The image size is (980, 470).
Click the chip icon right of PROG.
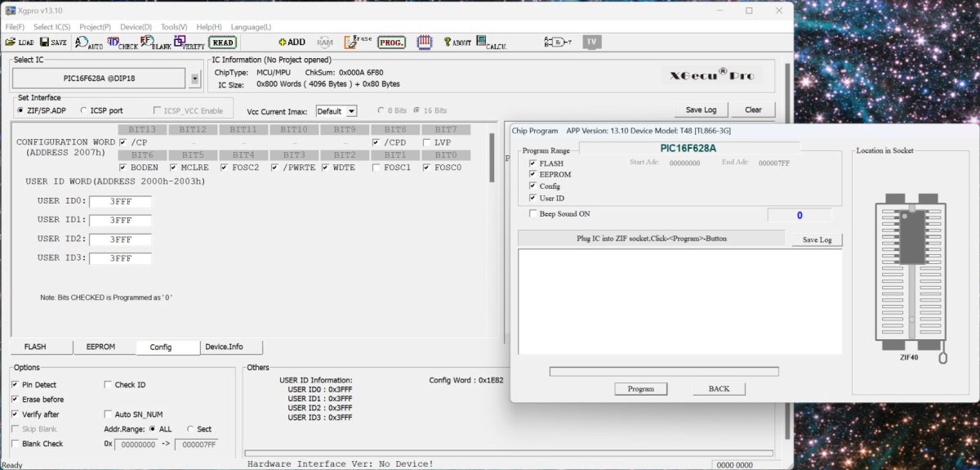[424, 42]
